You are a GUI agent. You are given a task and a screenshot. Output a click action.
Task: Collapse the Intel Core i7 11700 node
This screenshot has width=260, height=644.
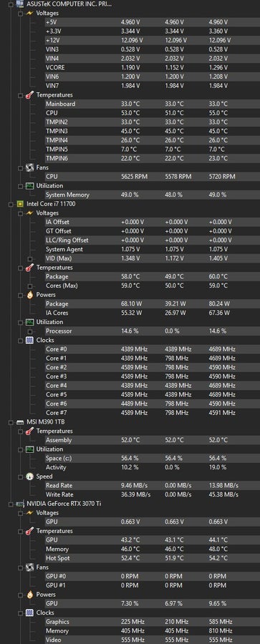point(11,204)
